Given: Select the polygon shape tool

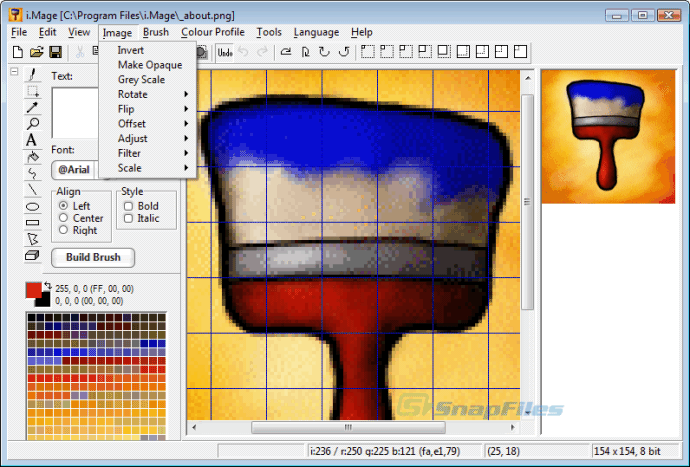Looking at the screenshot, I should coord(32,239).
